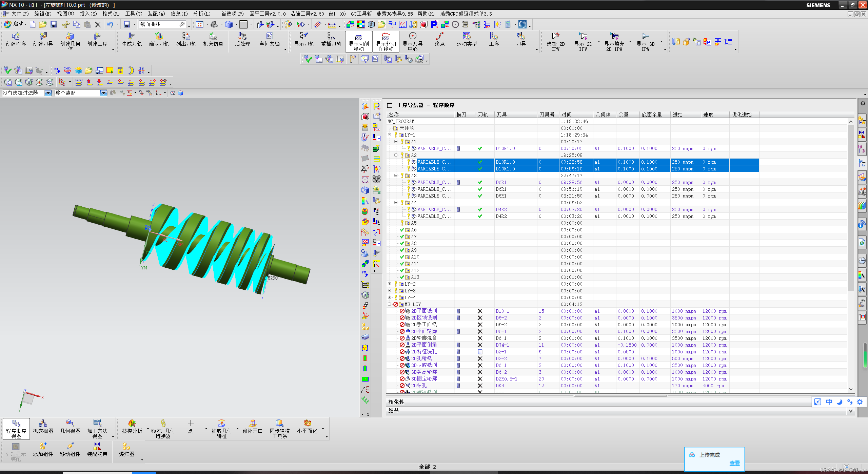Click the 创建程序 (Create Program) icon
This screenshot has width=868, height=474.
coord(16,40)
